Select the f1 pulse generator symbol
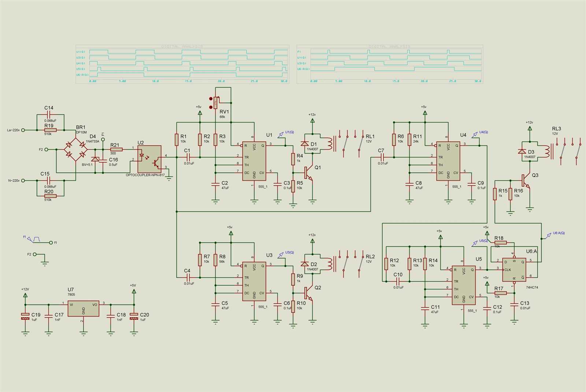Image resolution: width=586 pixels, height=392 pixels. tap(33, 239)
